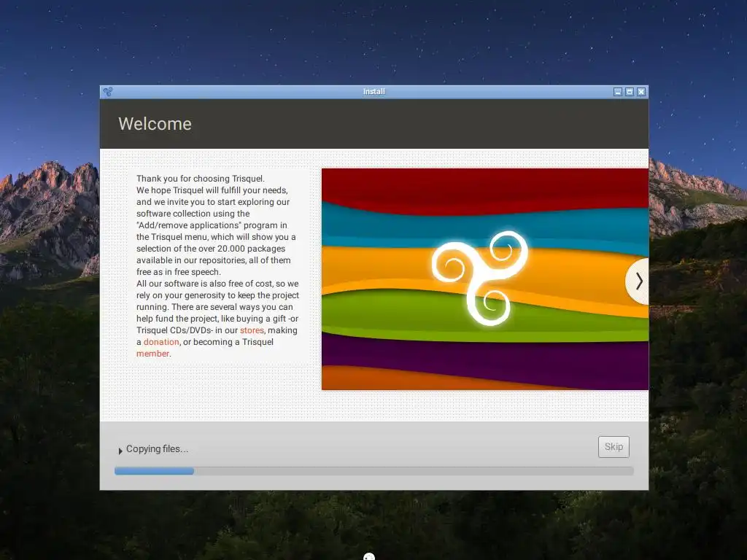747x560 pixels.
Task: Advance the slideshow with the next arrow
Action: point(638,281)
